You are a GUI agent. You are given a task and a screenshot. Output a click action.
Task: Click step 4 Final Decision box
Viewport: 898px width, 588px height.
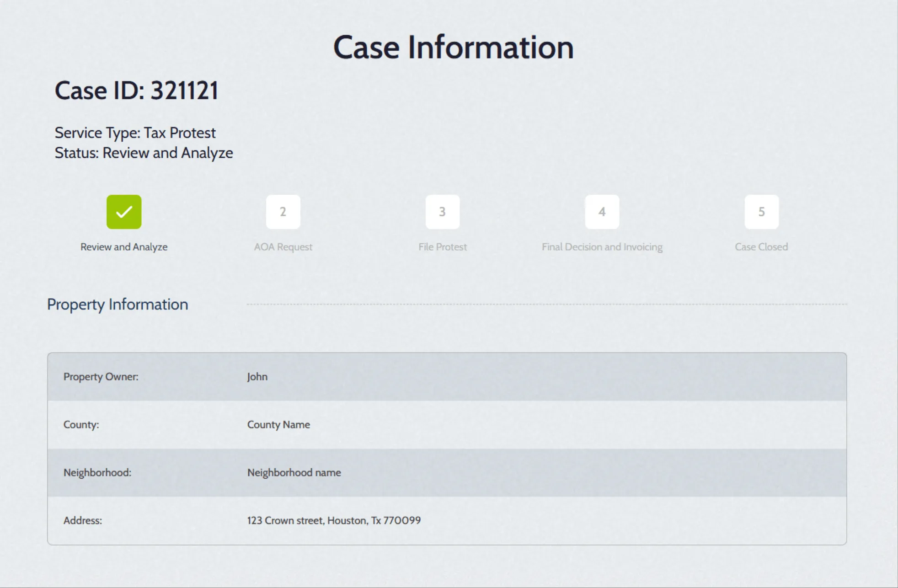(x=602, y=212)
